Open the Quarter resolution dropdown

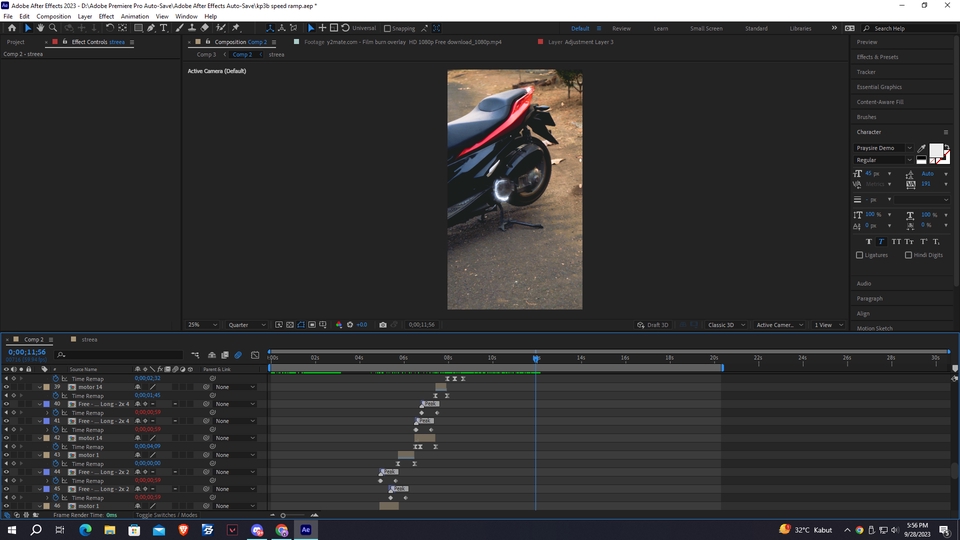tap(247, 325)
